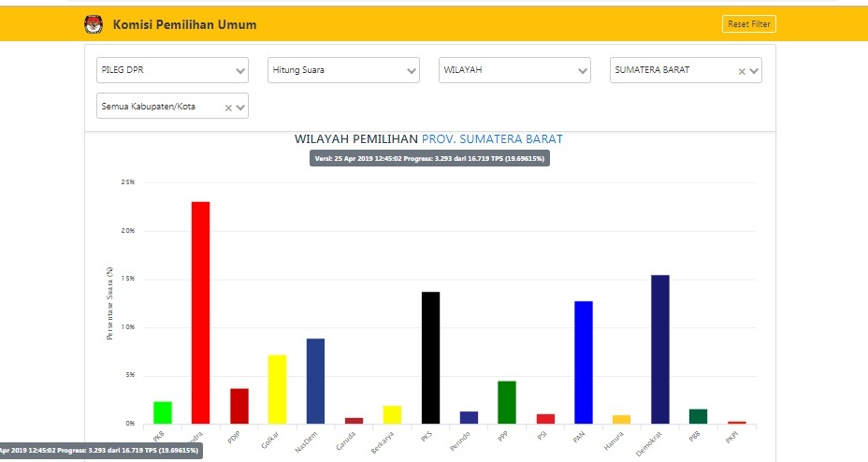
Task: Click the Komisi Pemilihan Umum title
Action: (184, 25)
